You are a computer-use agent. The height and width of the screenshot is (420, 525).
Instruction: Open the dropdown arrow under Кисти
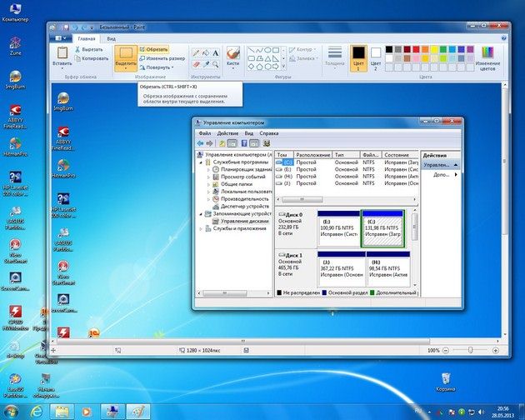pyautogui.click(x=233, y=67)
